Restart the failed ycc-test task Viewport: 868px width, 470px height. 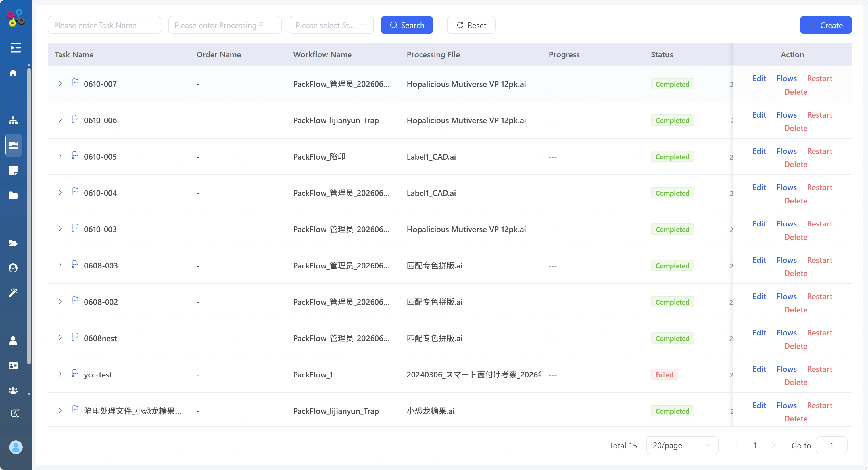(x=819, y=369)
